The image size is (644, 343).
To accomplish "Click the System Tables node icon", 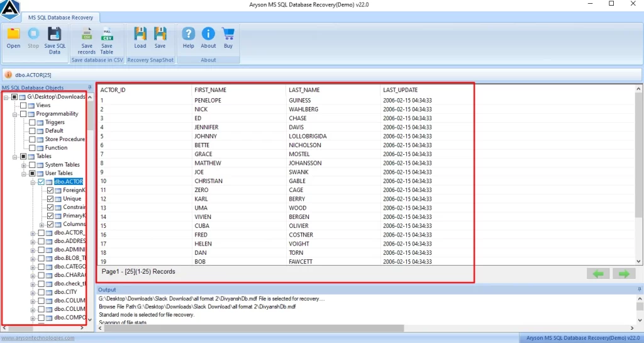I will 40,165.
